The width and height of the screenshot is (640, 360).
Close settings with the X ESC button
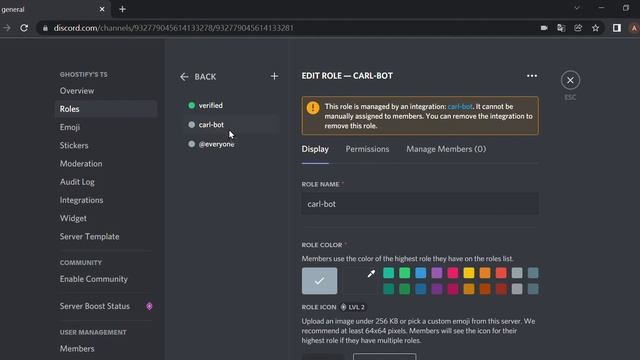point(570,80)
